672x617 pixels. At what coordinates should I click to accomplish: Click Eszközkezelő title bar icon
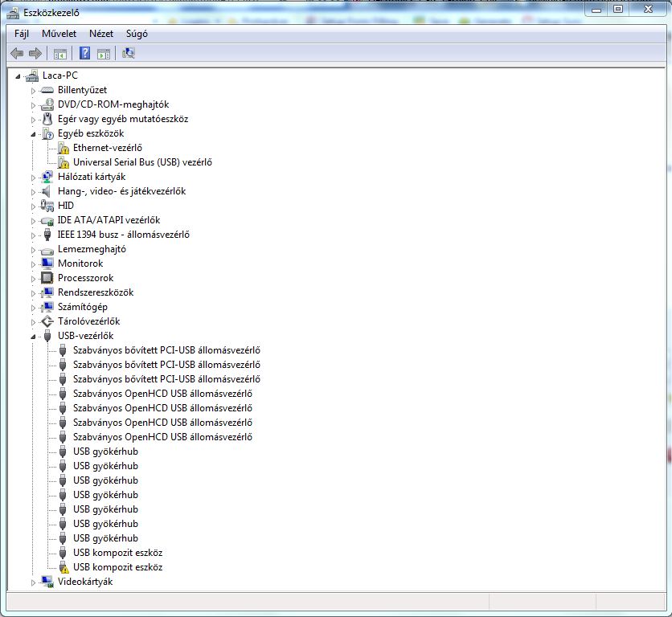coord(14,14)
